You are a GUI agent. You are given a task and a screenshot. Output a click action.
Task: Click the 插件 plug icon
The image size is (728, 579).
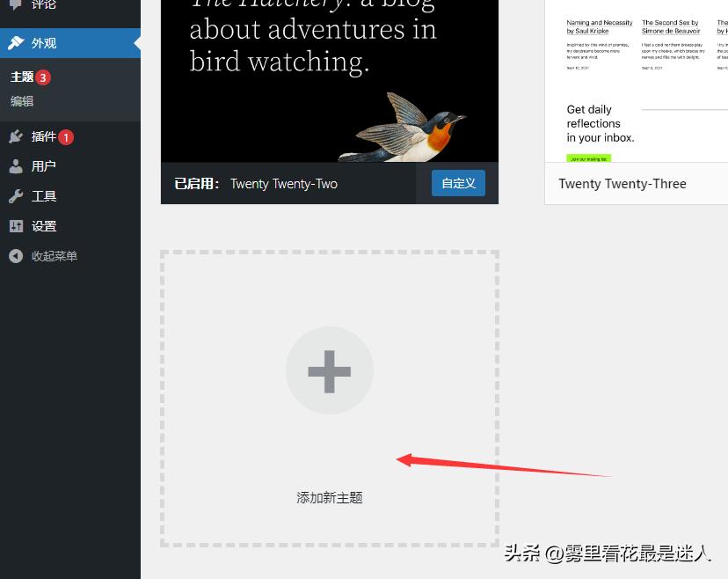click(16, 136)
